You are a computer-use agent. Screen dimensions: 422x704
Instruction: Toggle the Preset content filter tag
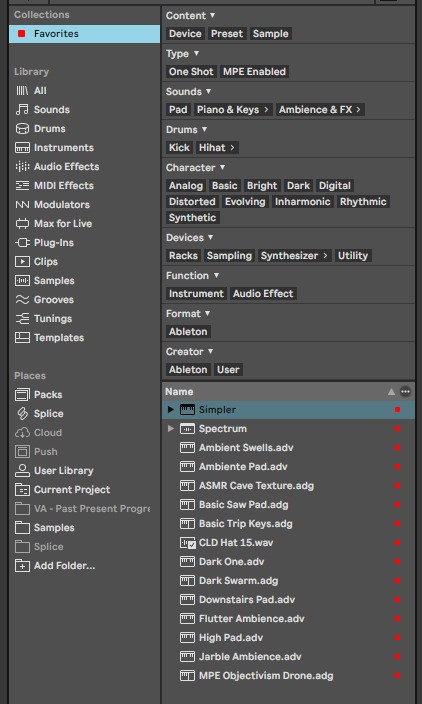pyautogui.click(x=227, y=34)
